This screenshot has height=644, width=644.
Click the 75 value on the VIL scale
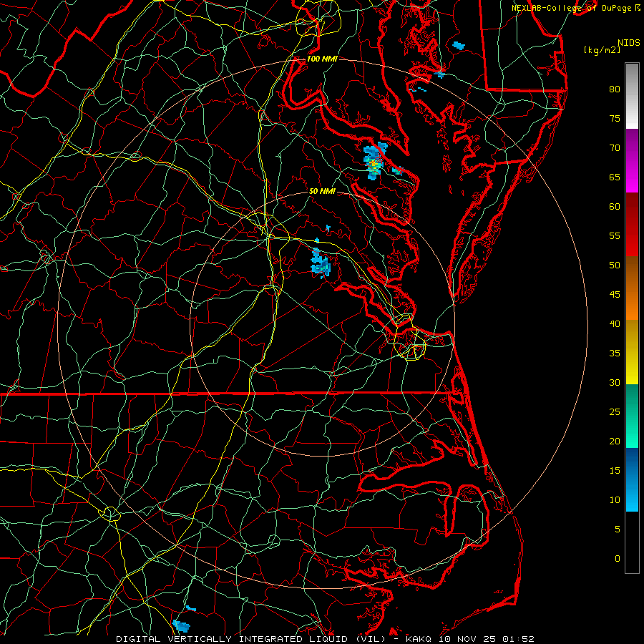tap(615, 118)
